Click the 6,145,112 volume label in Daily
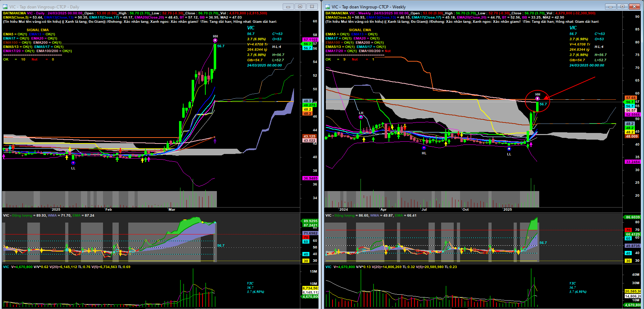Screen dimensions: 644x309 point(310,293)
